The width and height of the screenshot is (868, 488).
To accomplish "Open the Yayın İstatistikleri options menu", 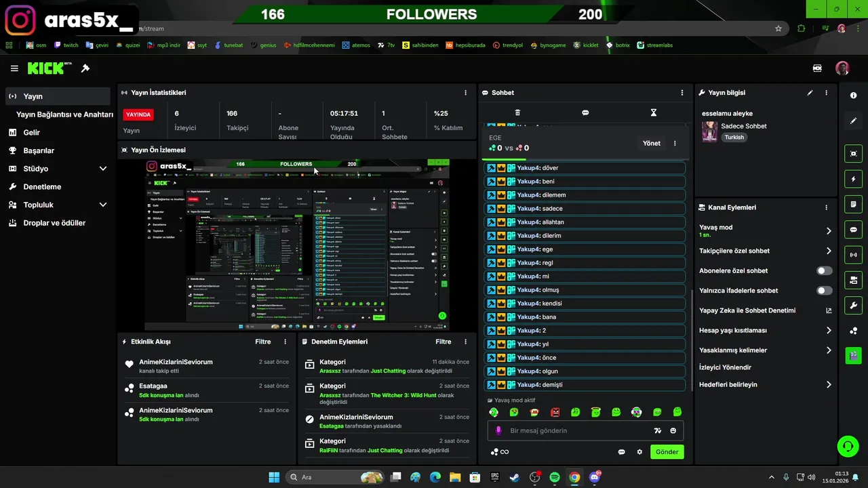I will 465,93.
